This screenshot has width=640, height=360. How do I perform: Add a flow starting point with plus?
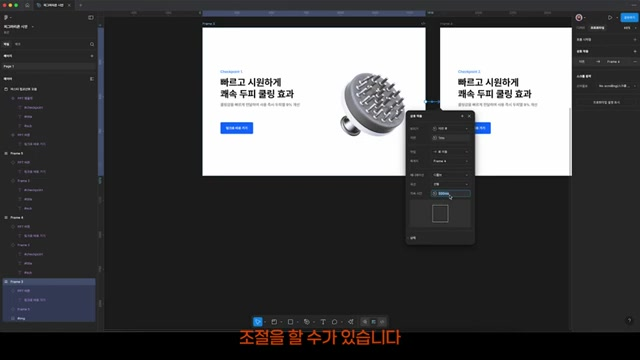tap(635, 40)
